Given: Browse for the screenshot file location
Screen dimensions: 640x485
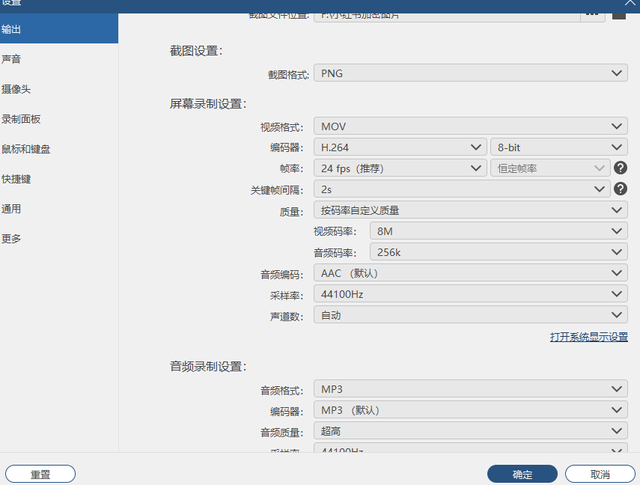Looking at the screenshot, I should point(592,16).
